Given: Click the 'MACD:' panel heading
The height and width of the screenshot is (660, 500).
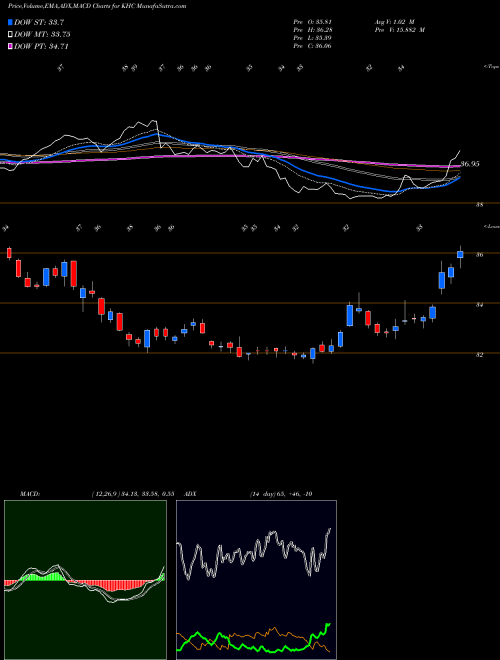Looking at the screenshot, I should coord(29,494).
